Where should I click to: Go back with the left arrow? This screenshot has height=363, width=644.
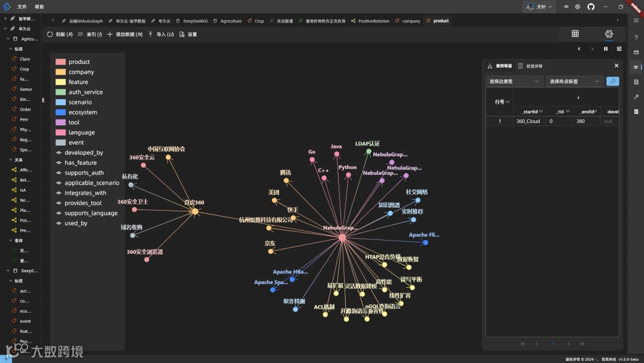pyautogui.click(x=578, y=48)
